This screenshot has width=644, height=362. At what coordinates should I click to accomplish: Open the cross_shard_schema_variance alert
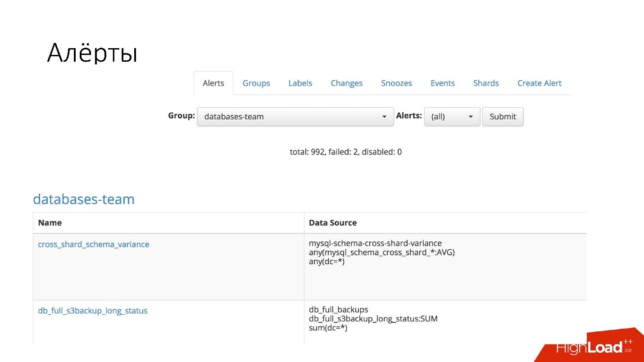click(x=94, y=244)
